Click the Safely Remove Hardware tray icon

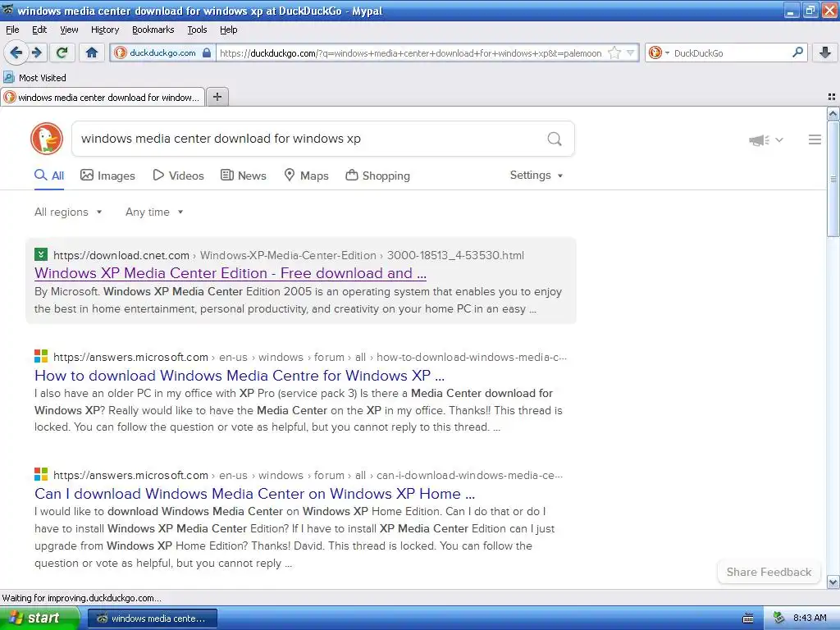(x=779, y=619)
